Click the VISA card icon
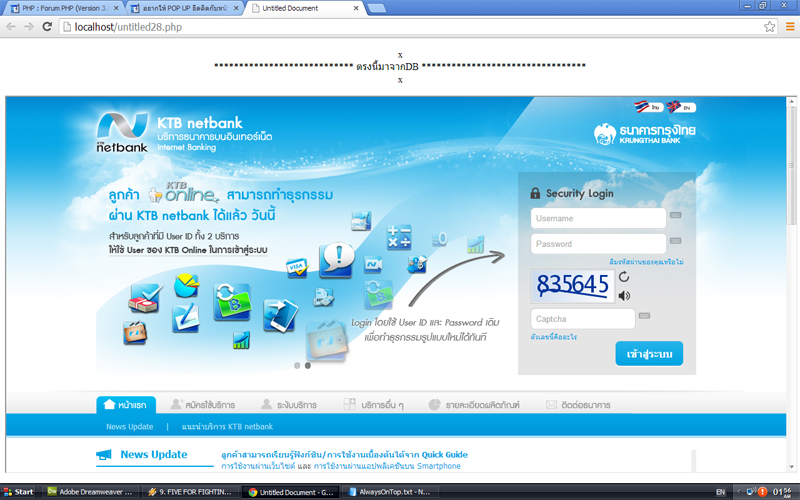Image resolution: width=800 pixels, height=500 pixels. pos(297,267)
